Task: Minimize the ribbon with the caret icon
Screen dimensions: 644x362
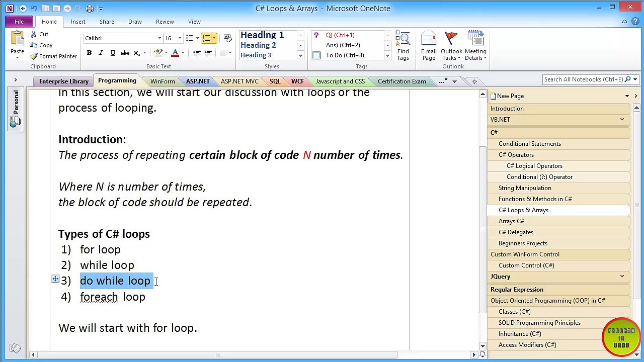Action: (624, 22)
